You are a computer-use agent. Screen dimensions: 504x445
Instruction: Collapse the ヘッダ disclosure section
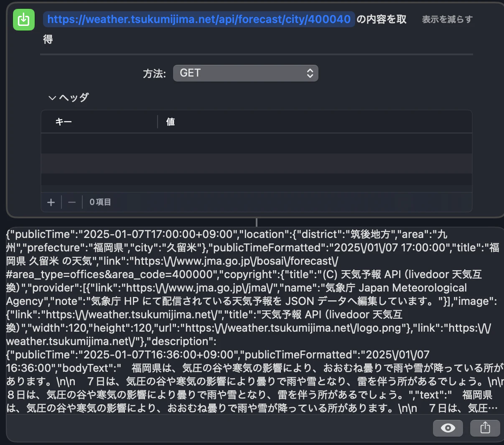point(53,97)
